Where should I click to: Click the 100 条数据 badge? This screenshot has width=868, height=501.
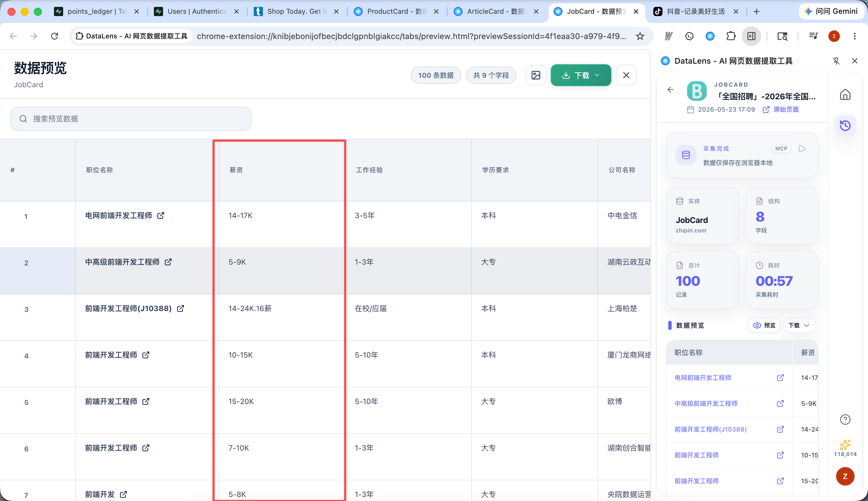[436, 75]
